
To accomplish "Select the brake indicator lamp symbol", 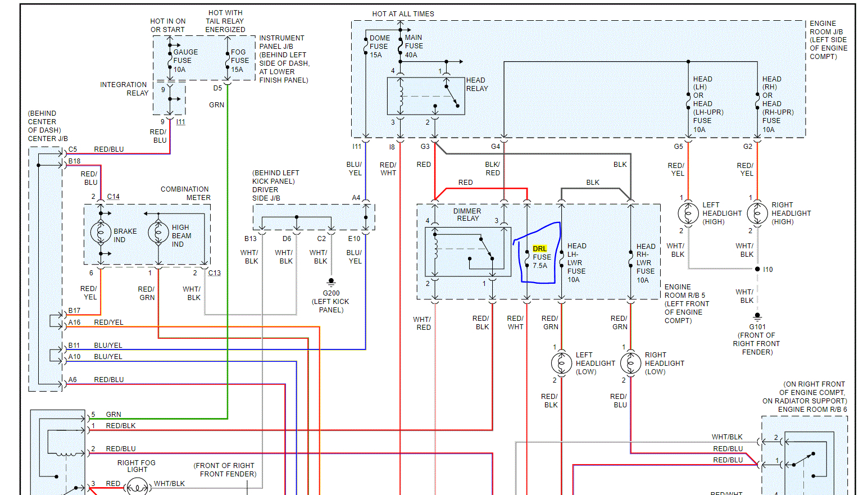I will [101, 231].
